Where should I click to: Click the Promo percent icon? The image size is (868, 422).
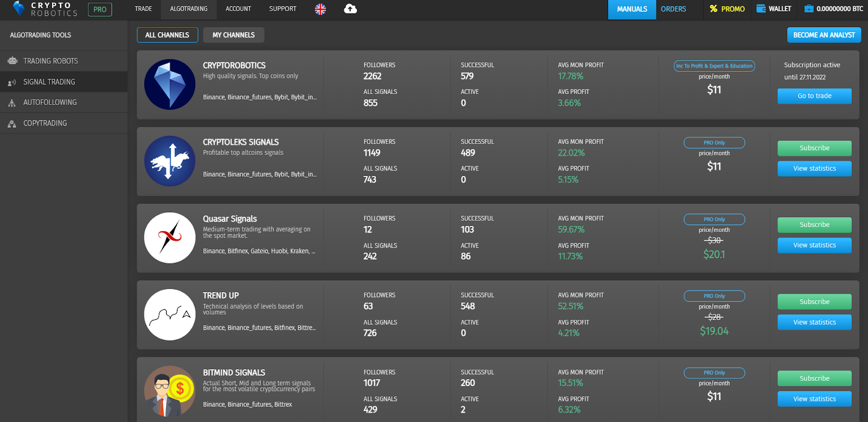(x=713, y=9)
